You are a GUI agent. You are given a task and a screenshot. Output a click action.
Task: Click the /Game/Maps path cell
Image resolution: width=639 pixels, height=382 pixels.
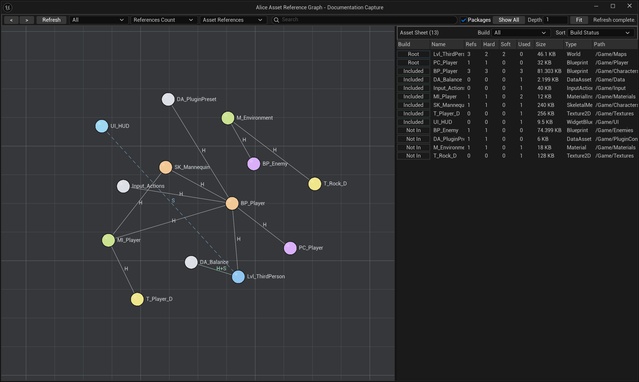610,54
